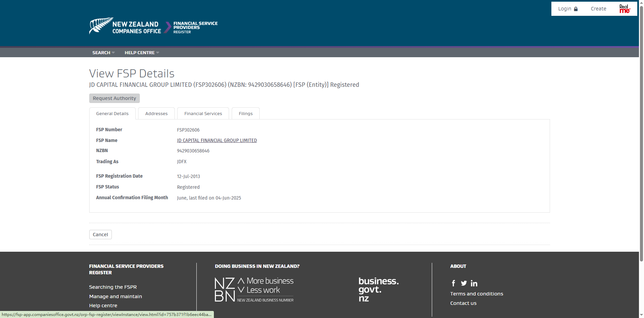Open the Facebook icon in the footer
644x318 pixels.
pyautogui.click(x=453, y=283)
